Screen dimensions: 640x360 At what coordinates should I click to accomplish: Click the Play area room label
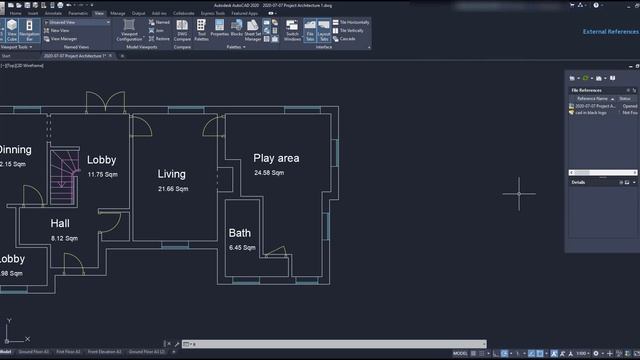[x=276, y=158]
